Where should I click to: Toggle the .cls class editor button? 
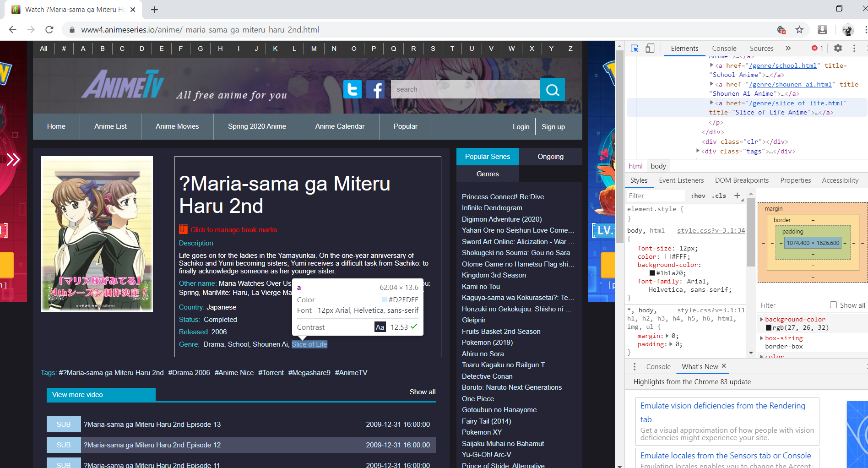(x=719, y=196)
